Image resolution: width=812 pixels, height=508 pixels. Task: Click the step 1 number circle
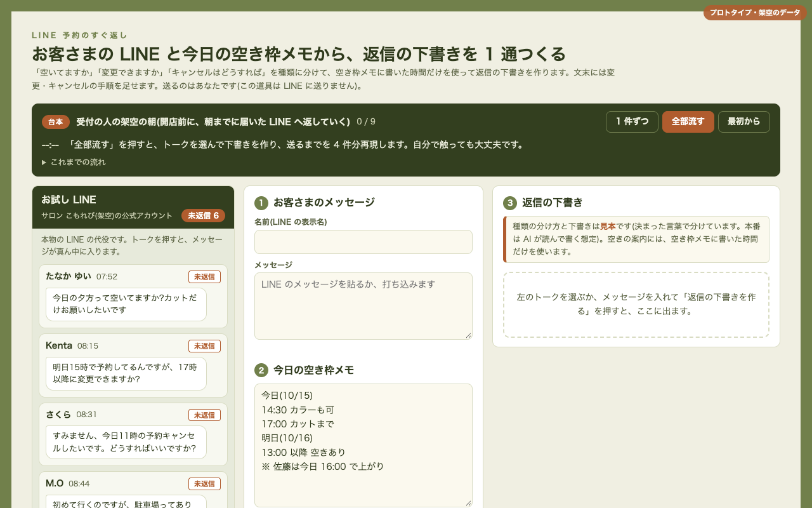[261, 203]
